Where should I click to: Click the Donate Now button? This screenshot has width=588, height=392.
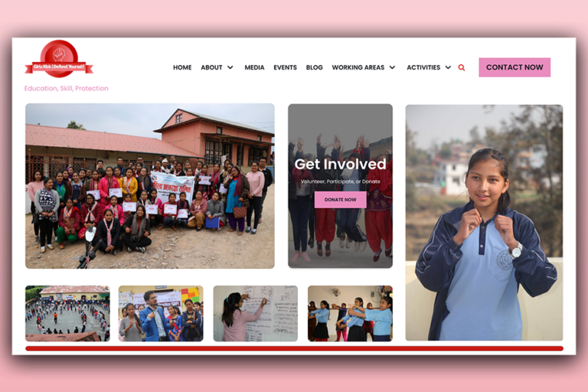(340, 200)
